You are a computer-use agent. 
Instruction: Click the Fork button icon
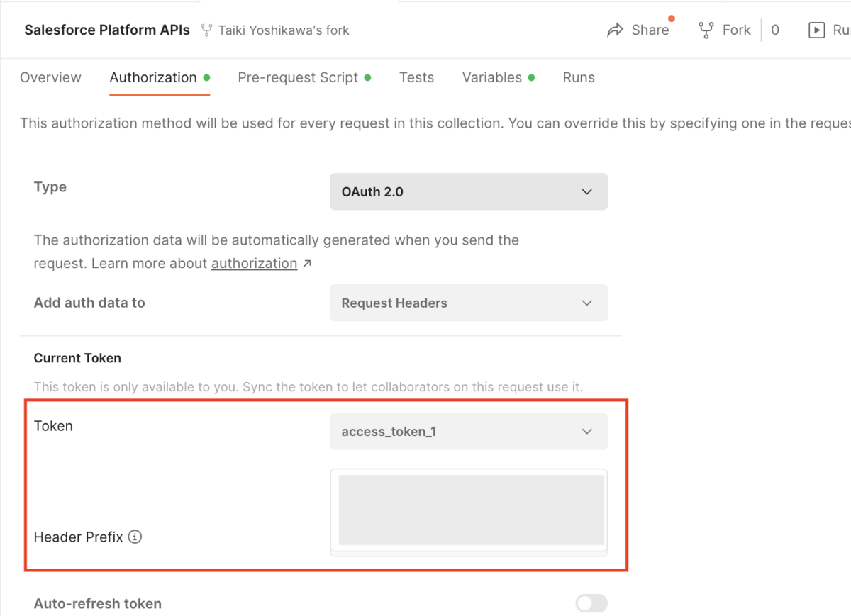coord(706,30)
